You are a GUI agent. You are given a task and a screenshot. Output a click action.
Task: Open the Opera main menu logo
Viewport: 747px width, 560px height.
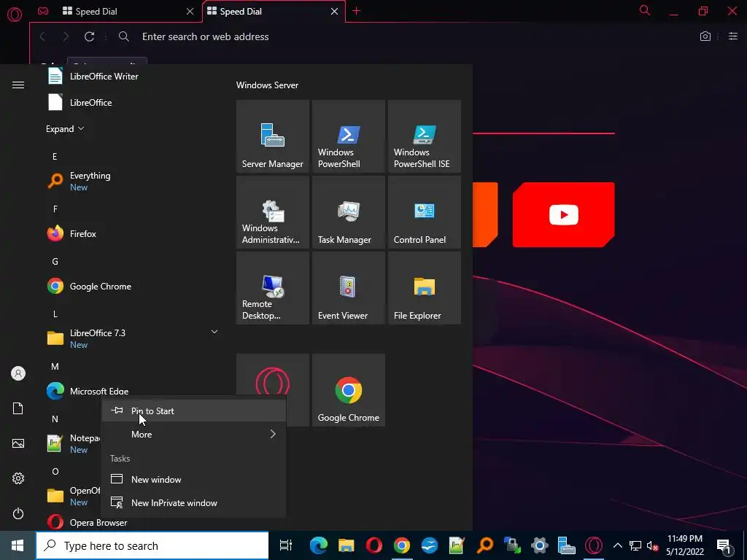tap(15, 15)
